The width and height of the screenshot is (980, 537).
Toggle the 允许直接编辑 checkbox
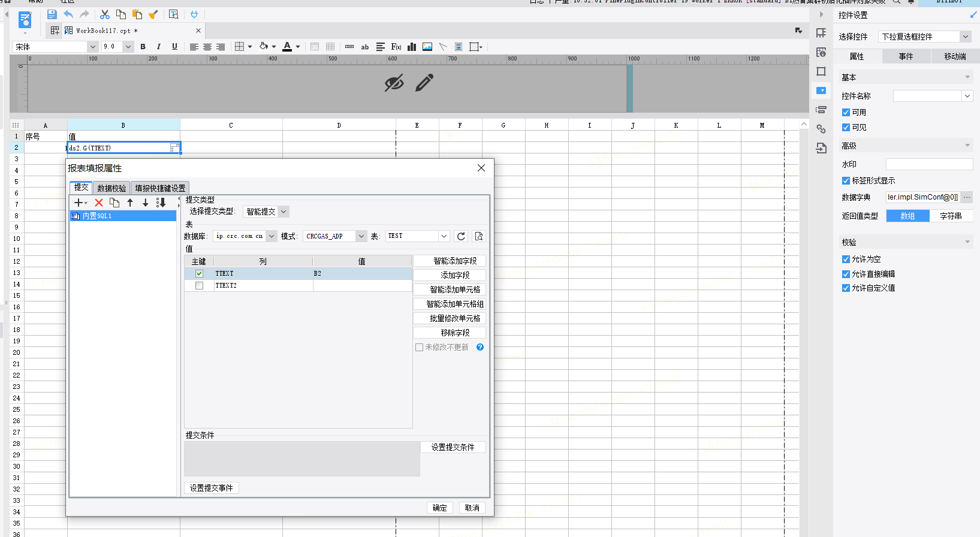[846, 274]
